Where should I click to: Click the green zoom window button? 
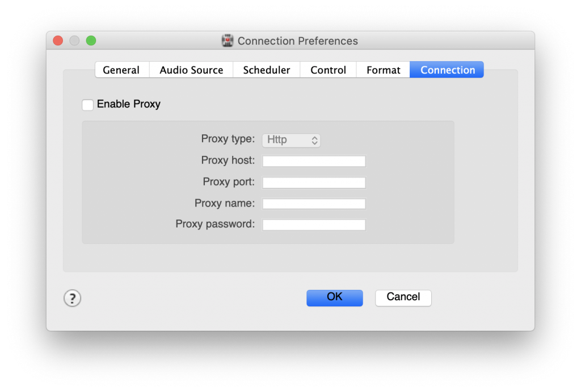91,40
